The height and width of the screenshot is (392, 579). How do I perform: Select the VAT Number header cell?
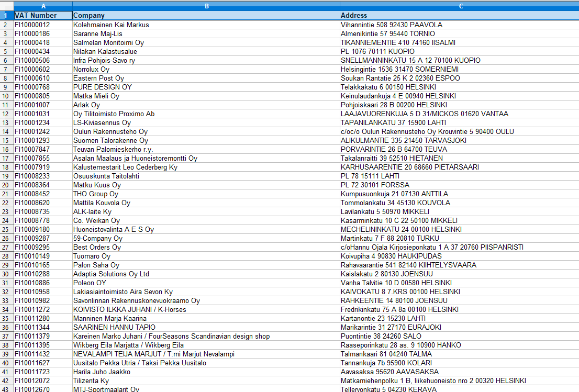(x=43, y=16)
